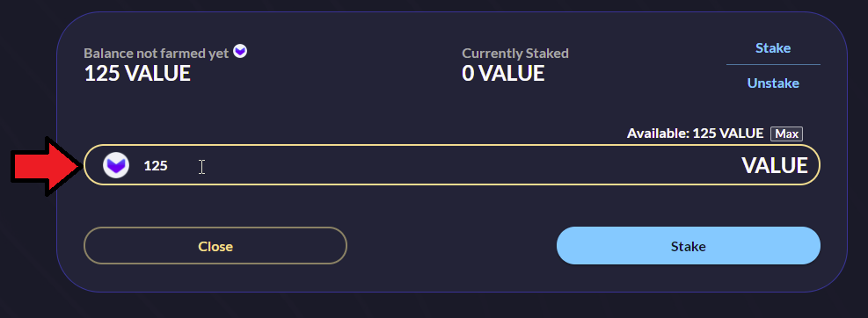Screen dimensions: 868x318
Task: Dismiss the dialog with the Close button
Action: pos(215,246)
